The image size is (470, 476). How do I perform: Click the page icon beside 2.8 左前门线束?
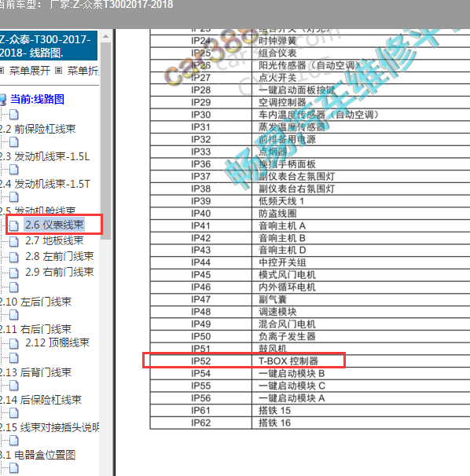coord(13,257)
